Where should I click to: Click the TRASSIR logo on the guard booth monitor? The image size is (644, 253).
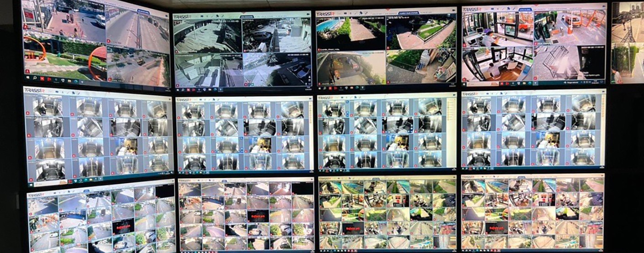[x=472, y=10]
